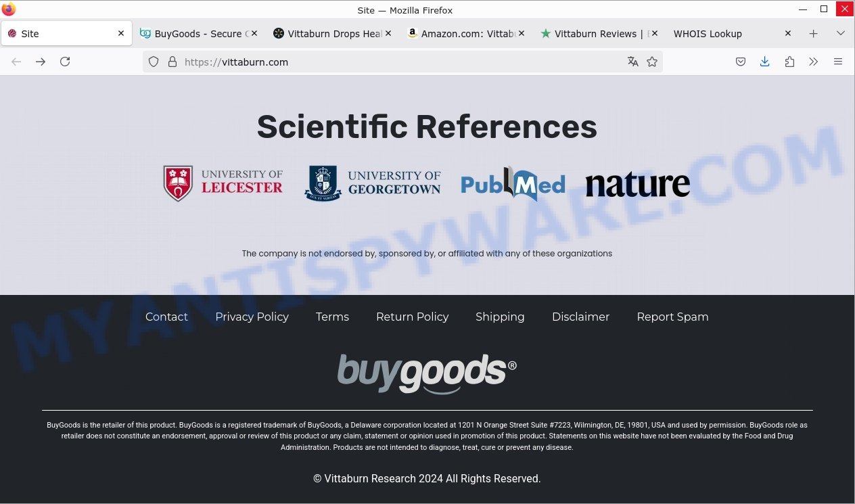The image size is (855, 504).
Task: Open the tracking protection shield icon
Action: pyautogui.click(x=154, y=62)
